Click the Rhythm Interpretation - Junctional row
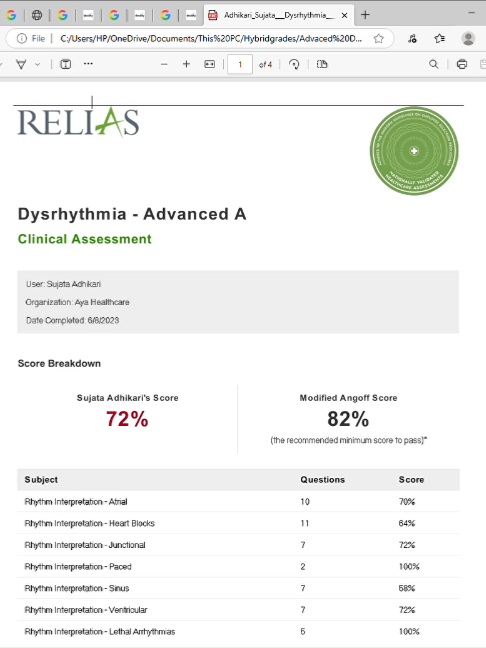 238,545
